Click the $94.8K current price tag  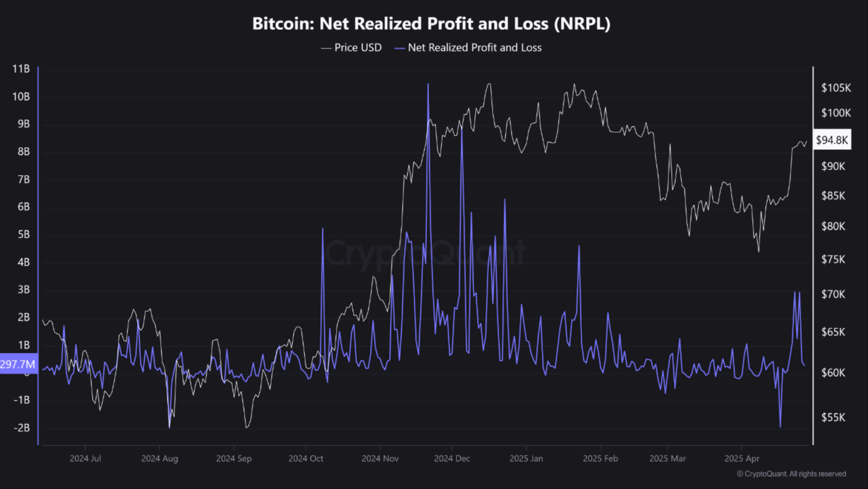click(x=832, y=140)
